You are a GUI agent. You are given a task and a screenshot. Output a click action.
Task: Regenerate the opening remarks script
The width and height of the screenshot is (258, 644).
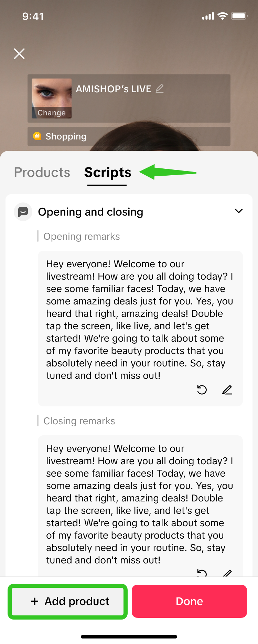pyautogui.click(x=202, y=390)
